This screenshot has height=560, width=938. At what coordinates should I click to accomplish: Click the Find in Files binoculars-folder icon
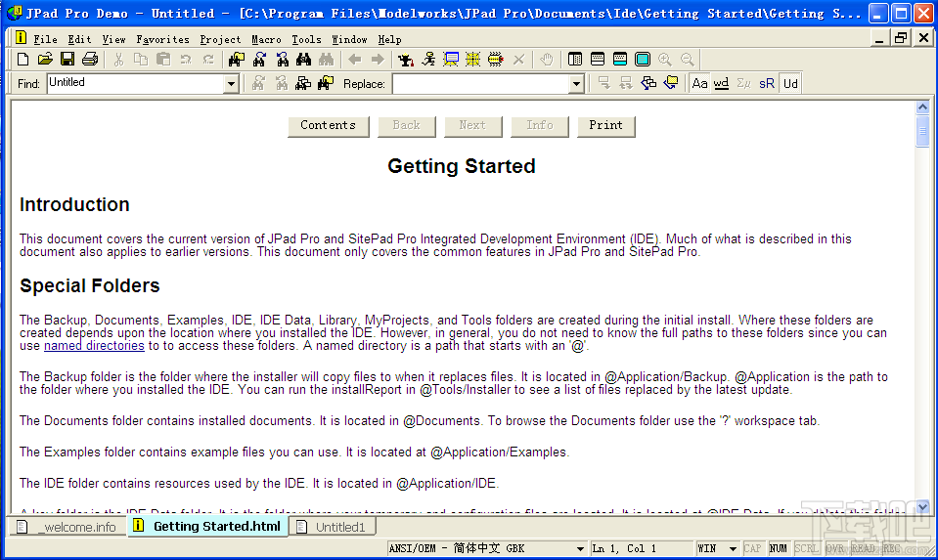click(237, 60)
